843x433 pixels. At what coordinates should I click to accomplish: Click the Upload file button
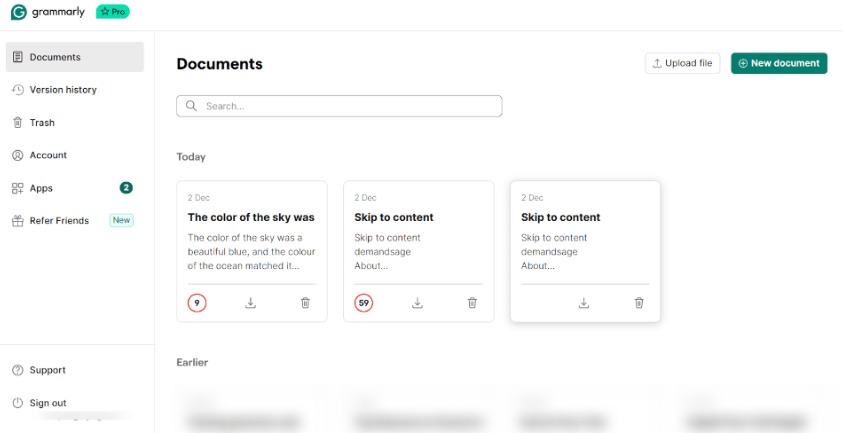click(x=682, y=63)
